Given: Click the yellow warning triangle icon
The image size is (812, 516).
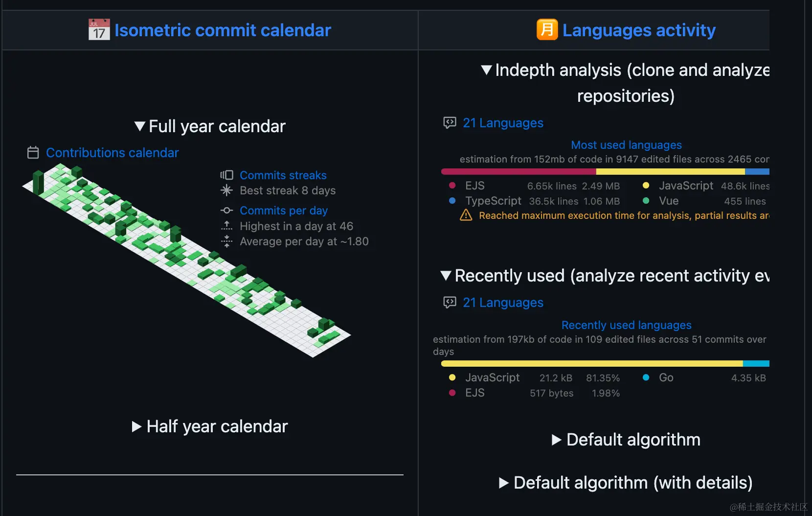Looking at the screenshot, I should [466, 215].
